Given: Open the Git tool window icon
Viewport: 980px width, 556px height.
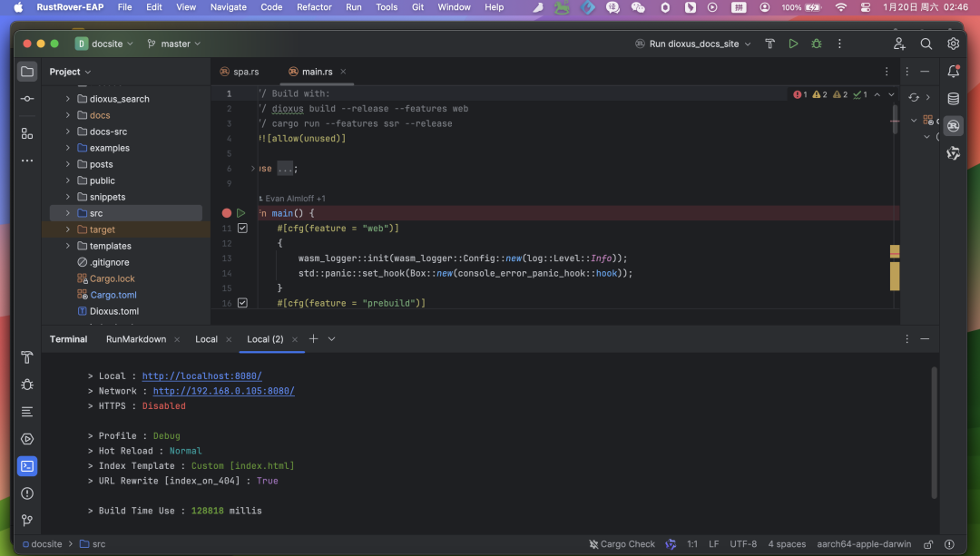Looking at the screenshot, I should coord(27,521).
